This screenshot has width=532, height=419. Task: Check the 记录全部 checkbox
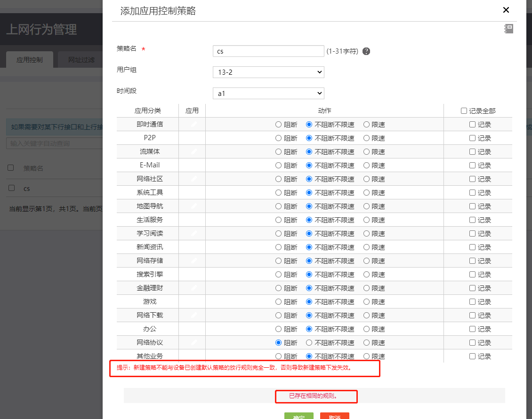click(464, 111)
